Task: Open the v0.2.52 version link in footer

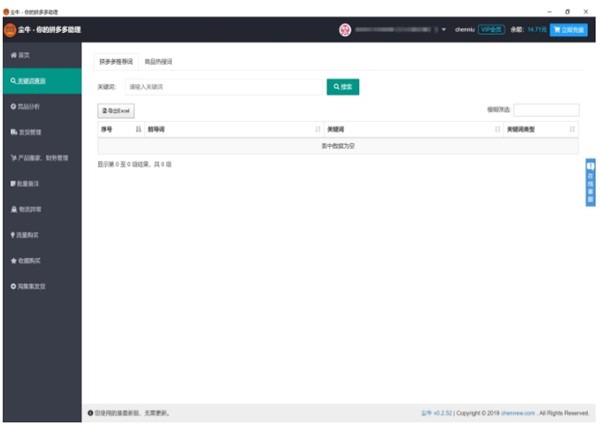Action: [x=437, y=413]
